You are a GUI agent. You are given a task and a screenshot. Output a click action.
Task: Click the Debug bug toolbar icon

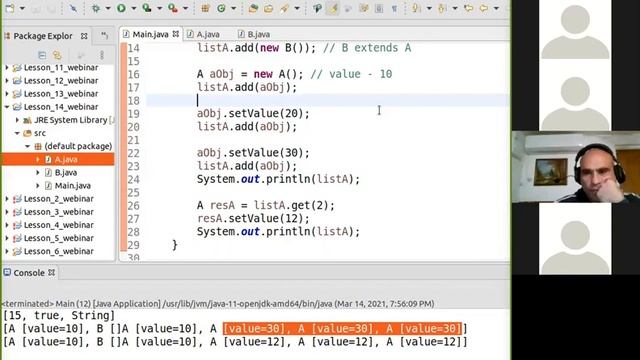pos(96,8)
